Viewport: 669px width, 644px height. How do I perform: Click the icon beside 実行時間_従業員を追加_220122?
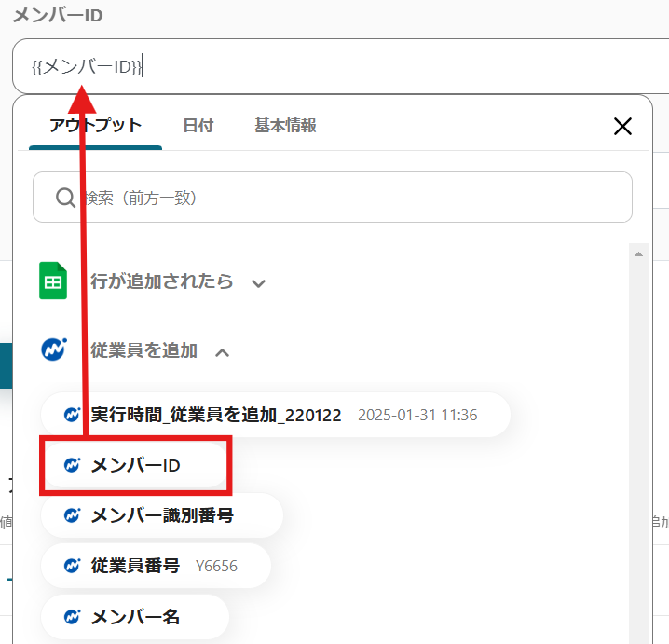pos(72,415)
